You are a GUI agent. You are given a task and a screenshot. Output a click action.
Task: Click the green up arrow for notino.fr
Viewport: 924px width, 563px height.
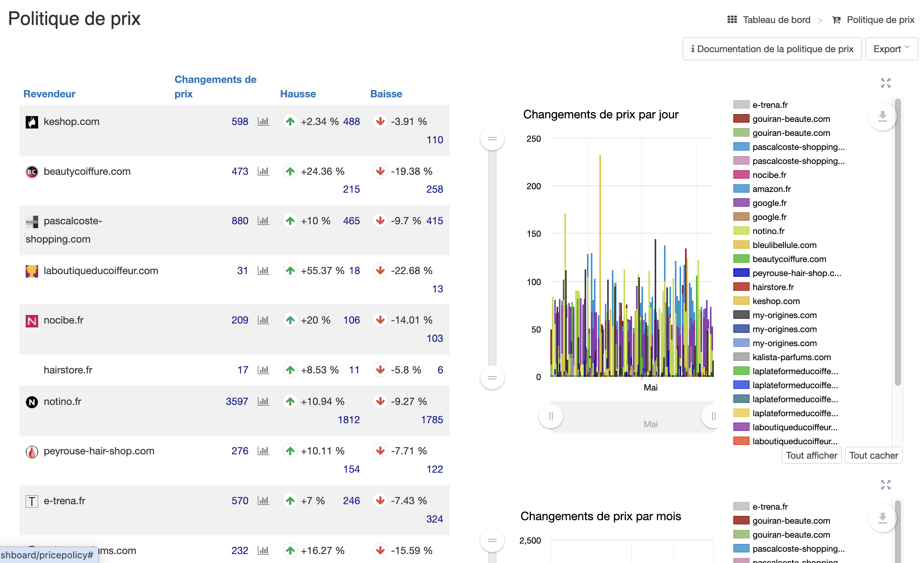coord(290,401)
